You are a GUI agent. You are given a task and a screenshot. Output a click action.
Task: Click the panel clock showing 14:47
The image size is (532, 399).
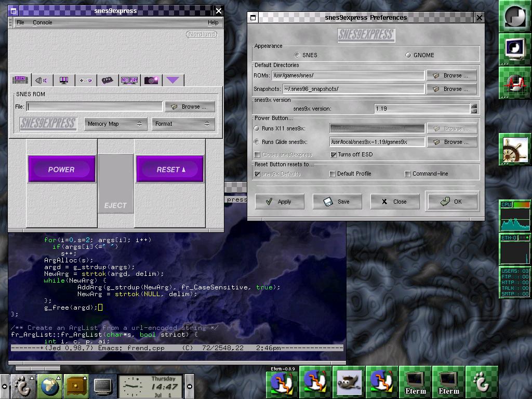point(151,386)
